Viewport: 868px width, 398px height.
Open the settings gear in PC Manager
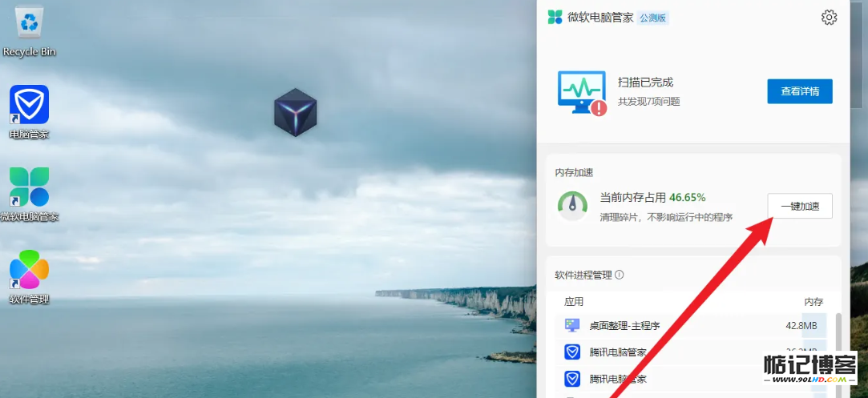[829, 17]
